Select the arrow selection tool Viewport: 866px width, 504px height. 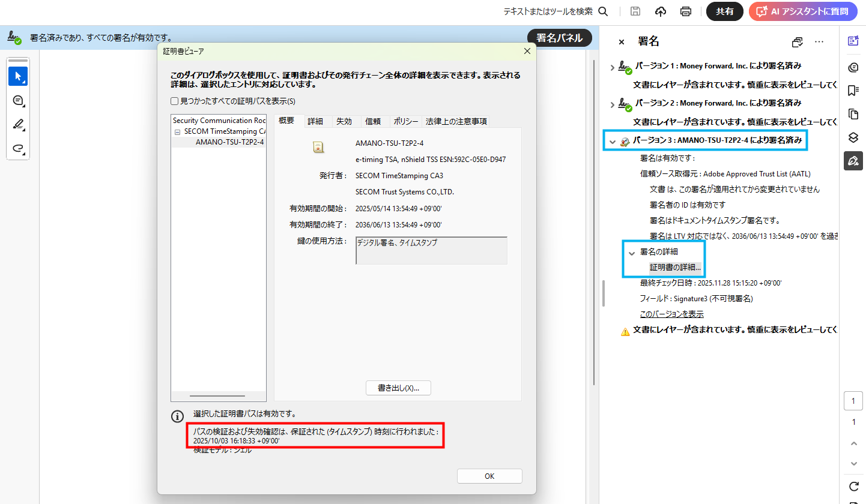[18, 76]
